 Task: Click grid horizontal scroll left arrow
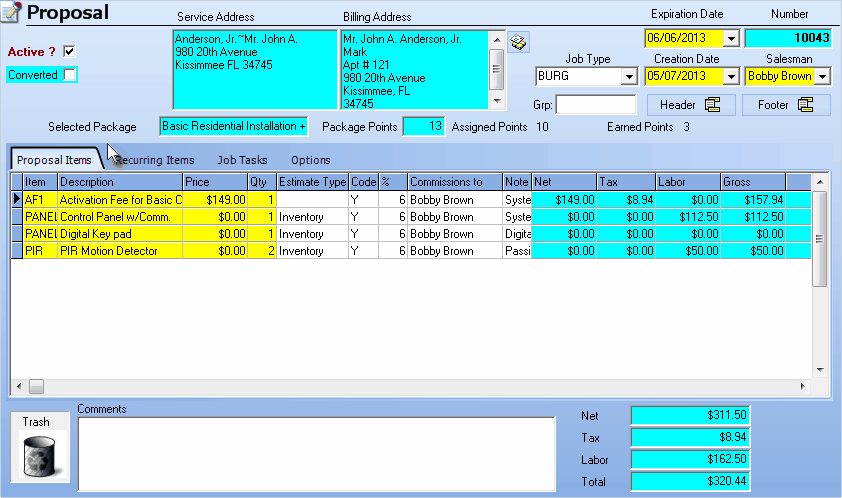(19, 386)
